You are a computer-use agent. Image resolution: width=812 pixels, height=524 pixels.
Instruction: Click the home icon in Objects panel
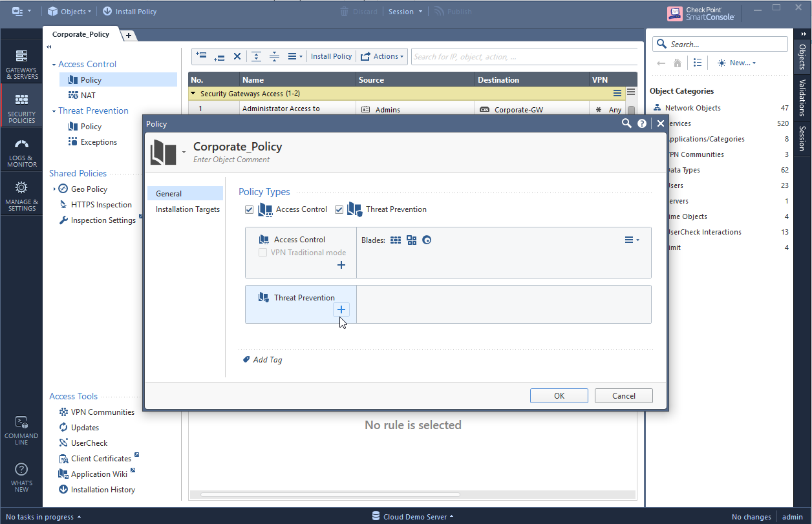[678, 63]
